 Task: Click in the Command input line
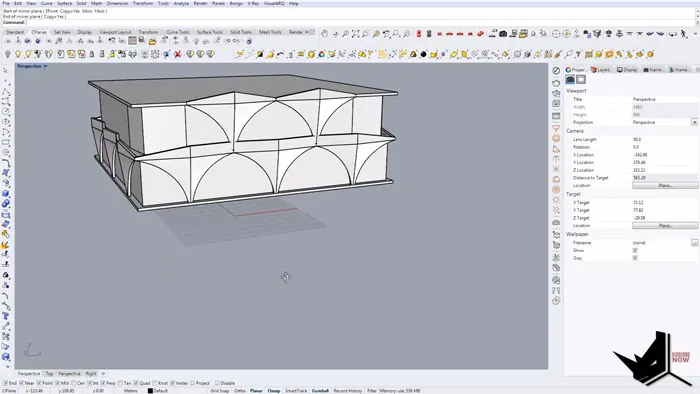click(x=357, y=22)
